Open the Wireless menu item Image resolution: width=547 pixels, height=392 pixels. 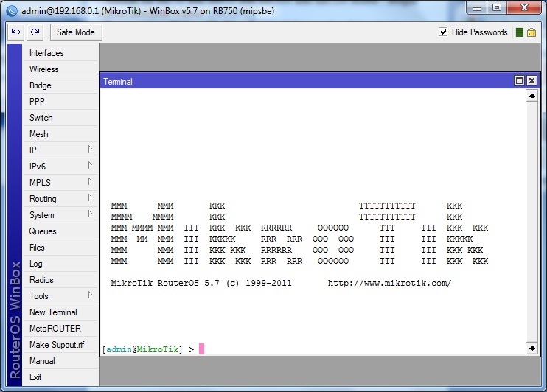pos(60,69)
